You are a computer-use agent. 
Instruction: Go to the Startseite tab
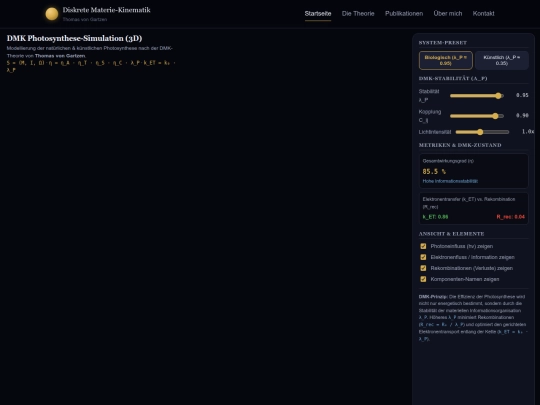pos(318,13)
